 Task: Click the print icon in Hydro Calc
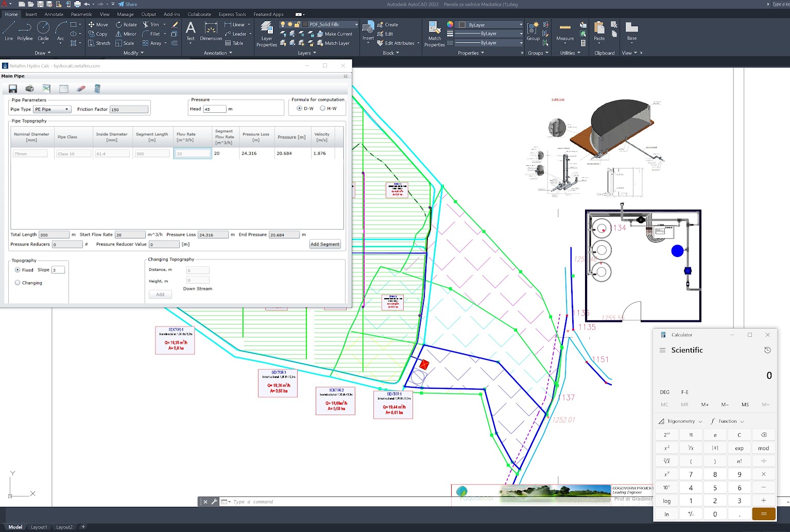pos(30,89)
